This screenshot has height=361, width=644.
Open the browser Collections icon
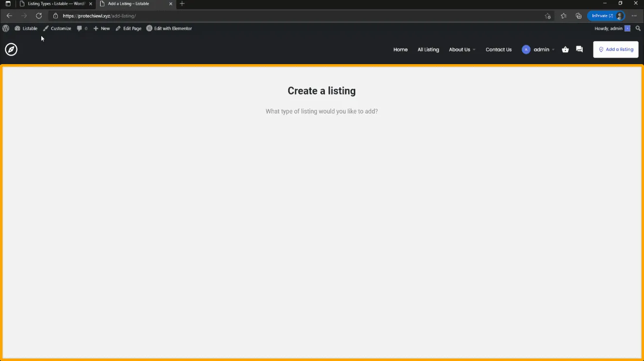pos(578,16)
